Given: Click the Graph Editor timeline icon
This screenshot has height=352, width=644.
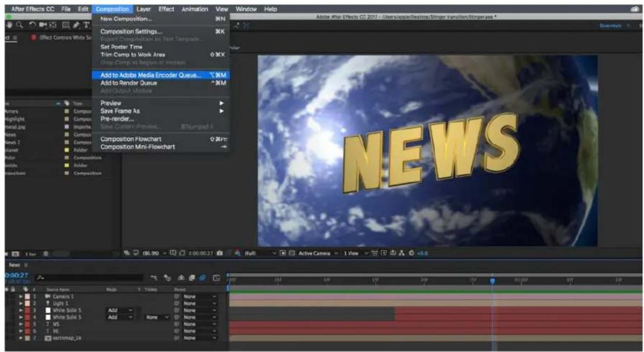Looking at the screenshot, I should [217, 278].
